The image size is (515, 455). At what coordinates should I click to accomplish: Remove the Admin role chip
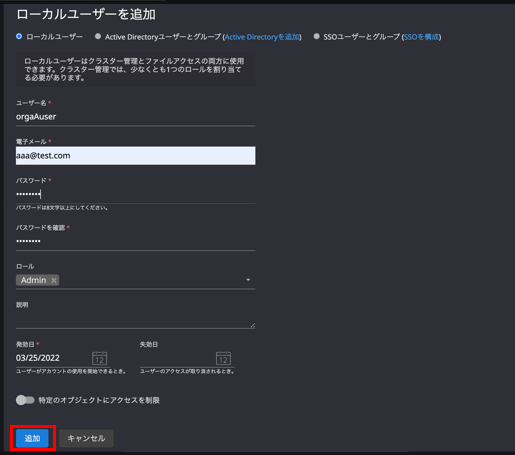pos(54,280)
